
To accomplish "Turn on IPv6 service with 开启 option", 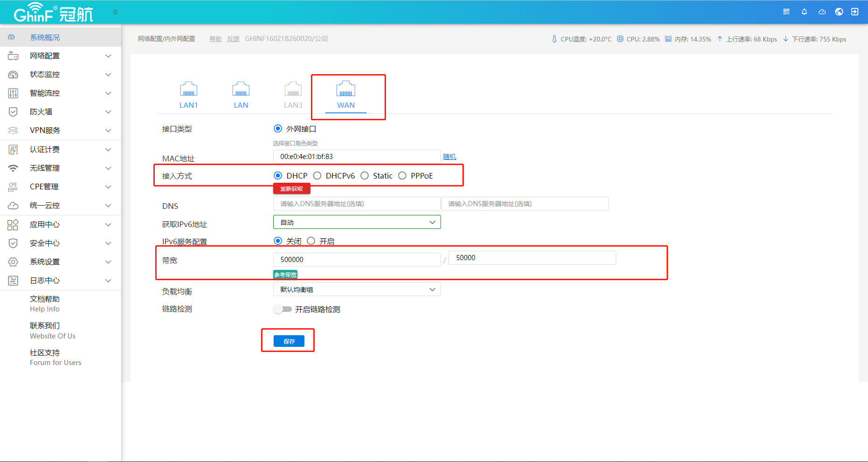I will tap(311, 241).
